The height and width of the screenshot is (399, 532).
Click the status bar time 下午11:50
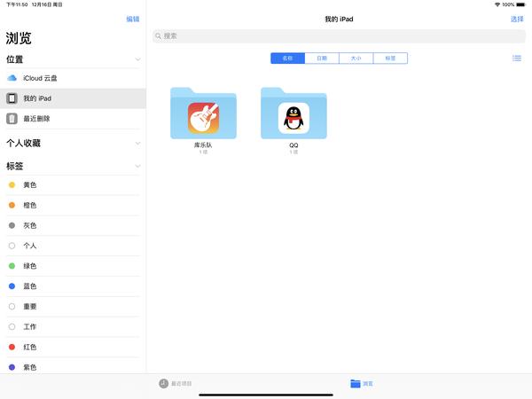(17, 4)
